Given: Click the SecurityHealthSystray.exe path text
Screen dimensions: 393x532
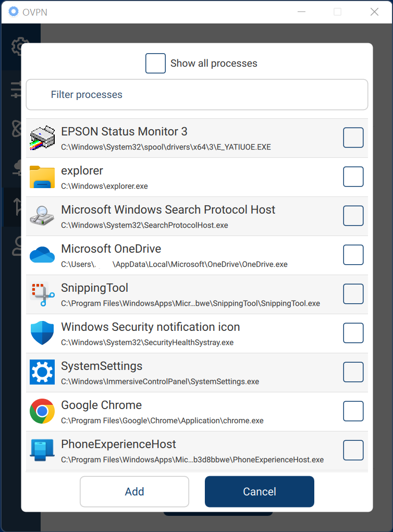Looking at the screenshot, I should (x=148, y=343).
